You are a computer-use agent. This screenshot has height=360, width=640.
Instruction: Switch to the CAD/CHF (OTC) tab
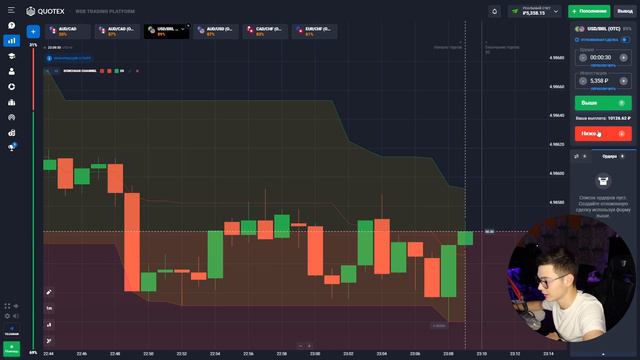(265, 31)
